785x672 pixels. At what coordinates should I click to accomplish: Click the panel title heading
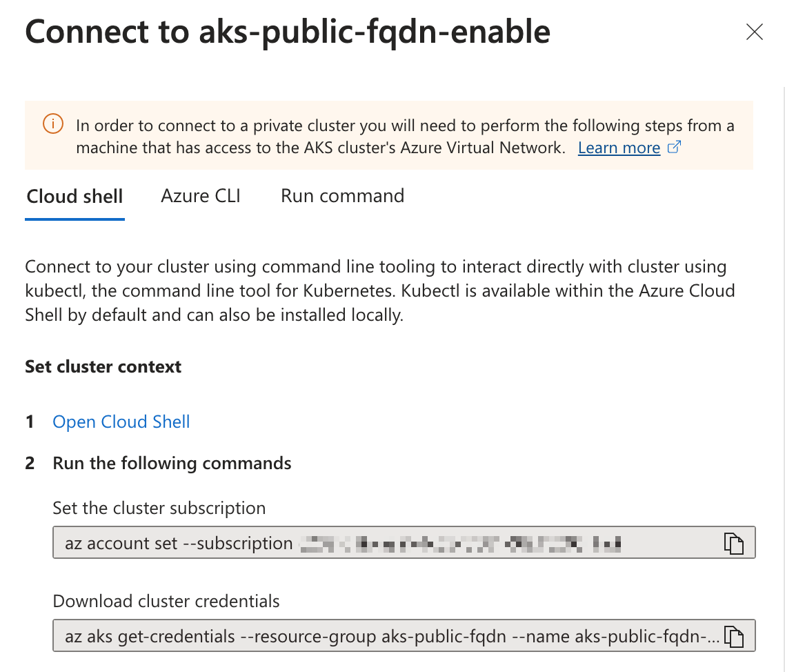[x=288, y=32]
